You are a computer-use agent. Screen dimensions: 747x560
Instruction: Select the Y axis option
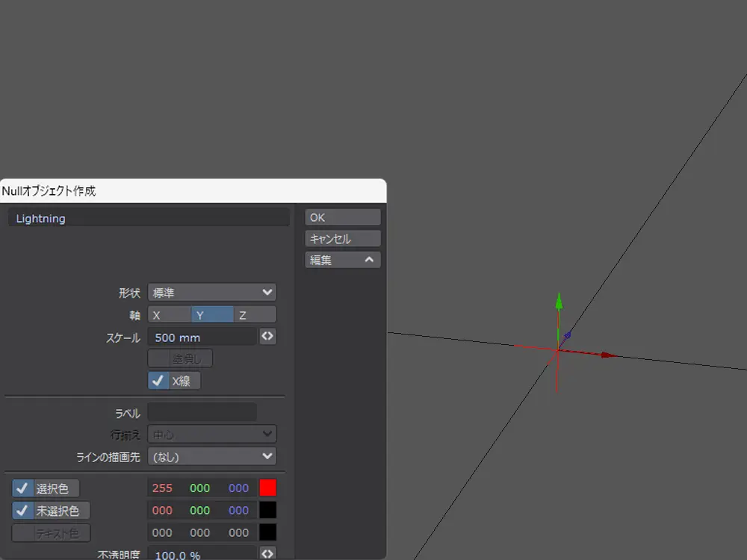pos(212,315)
